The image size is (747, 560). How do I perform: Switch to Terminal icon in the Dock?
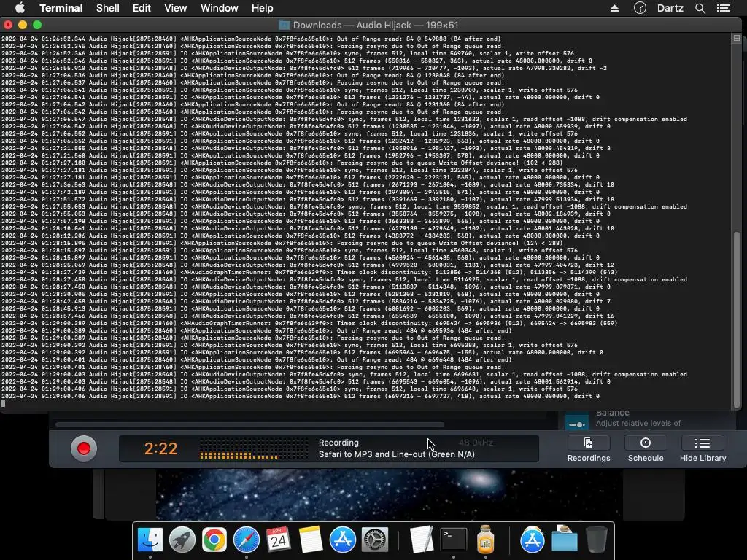[454, 540]
